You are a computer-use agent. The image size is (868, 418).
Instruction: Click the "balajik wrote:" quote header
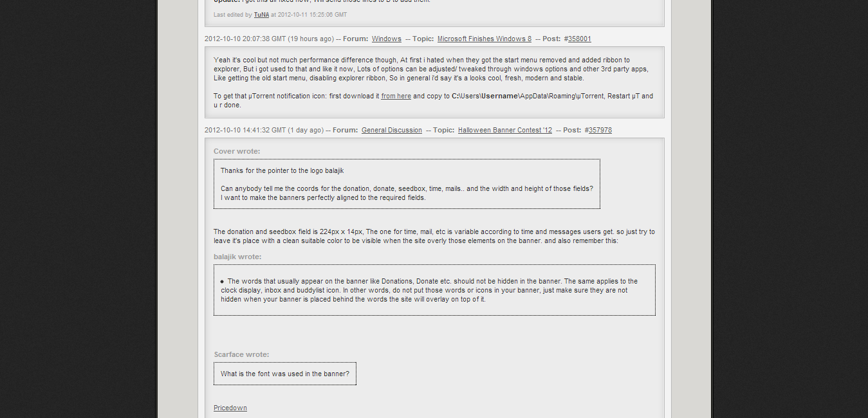[x=237, y=257]
